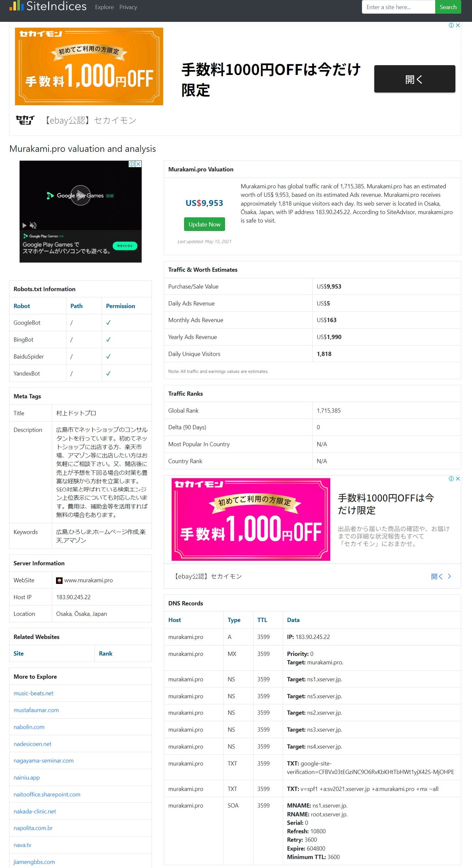Click chevron arrow beside 開く in lower ad

[x=449, y=576]
